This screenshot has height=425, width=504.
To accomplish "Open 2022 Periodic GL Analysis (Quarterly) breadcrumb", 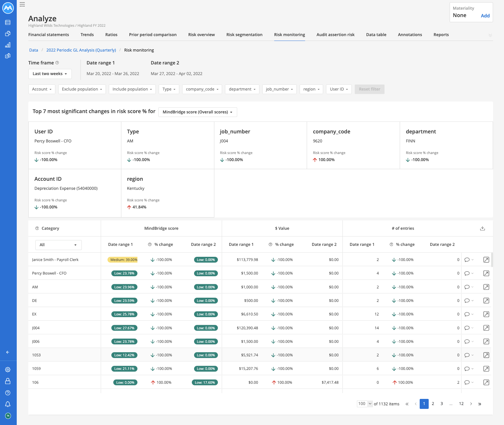I will tap(81, 50).
